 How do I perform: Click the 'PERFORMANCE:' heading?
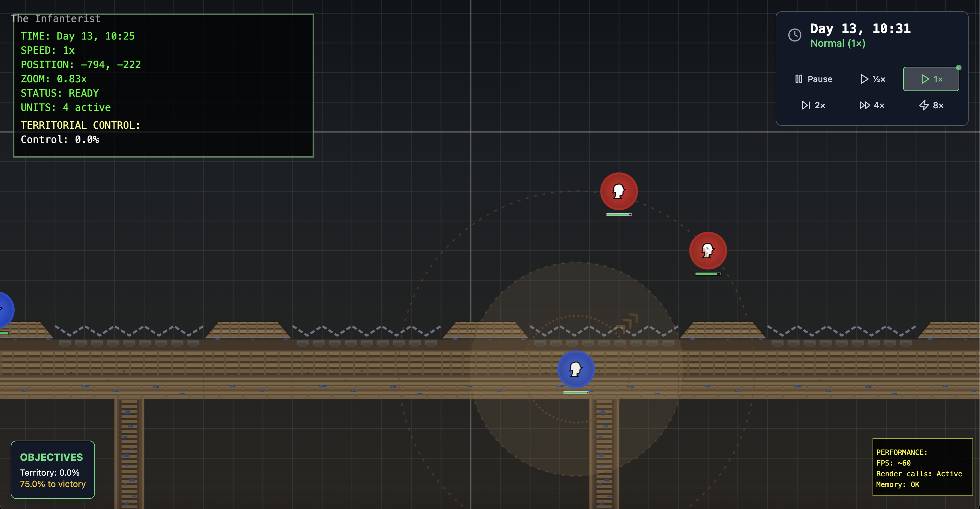[902, 452]
